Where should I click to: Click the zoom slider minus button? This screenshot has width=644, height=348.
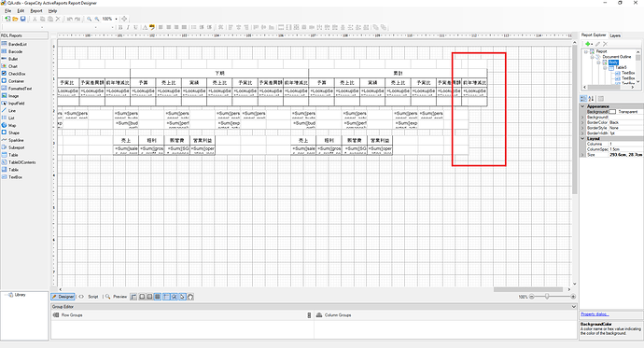531,297
